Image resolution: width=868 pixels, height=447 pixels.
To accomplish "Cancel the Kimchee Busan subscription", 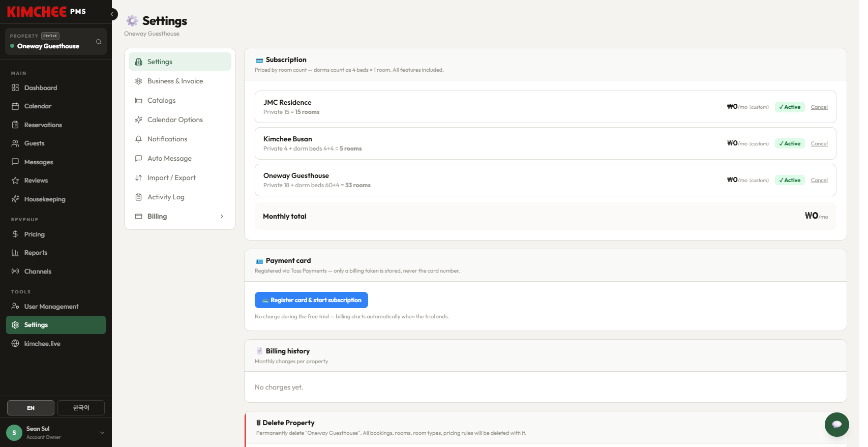I will [x=819, y=143].
